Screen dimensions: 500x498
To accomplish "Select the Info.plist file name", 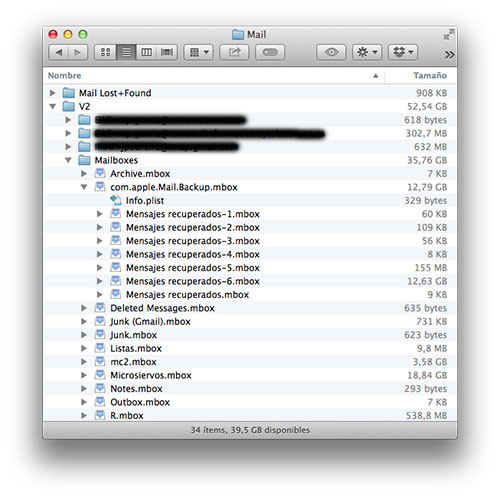I will (x=145, y=201).
